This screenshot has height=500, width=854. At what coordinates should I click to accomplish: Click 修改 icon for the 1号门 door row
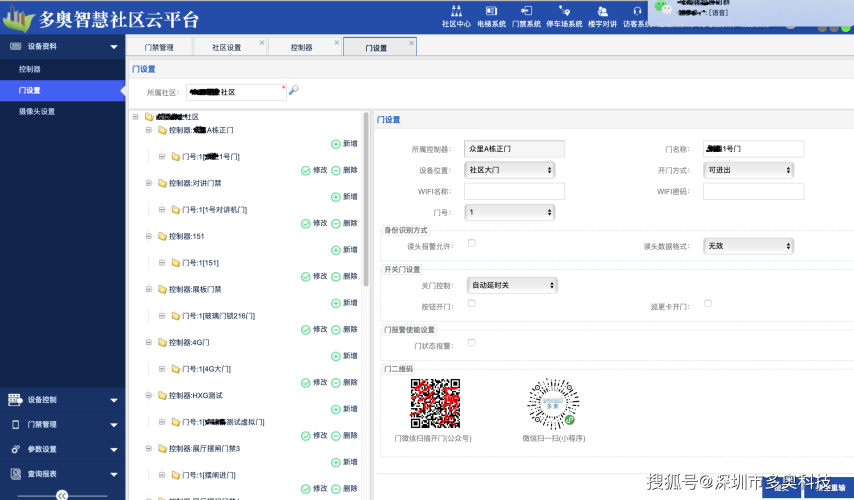point(306,170)
